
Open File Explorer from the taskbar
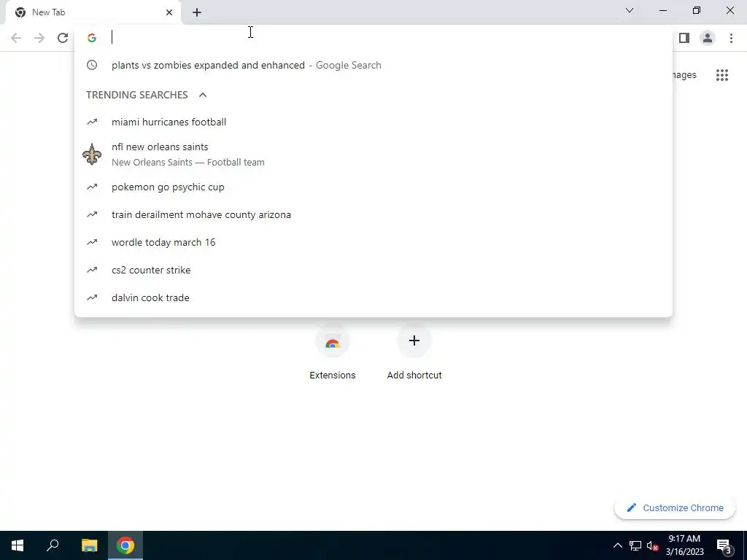[89, 545]
